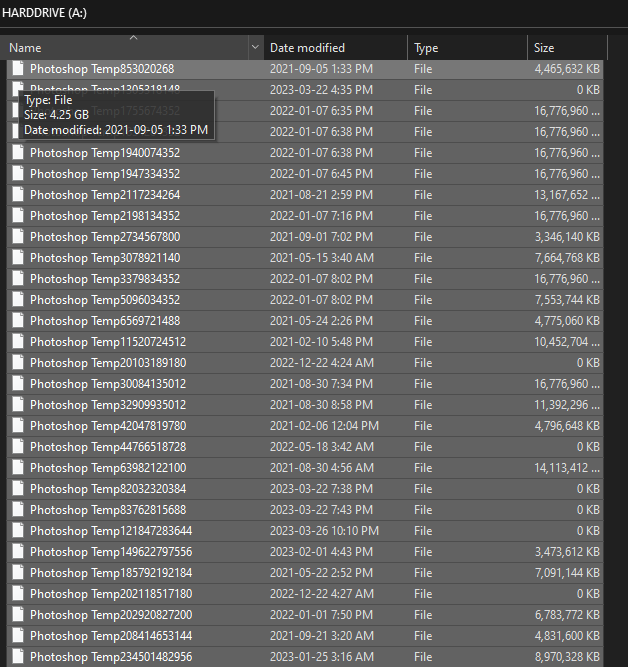The height and width of the screenshot is (667, 628).
Task: Select file name Photoshop Temp149622797556
Action: [111, 551]
